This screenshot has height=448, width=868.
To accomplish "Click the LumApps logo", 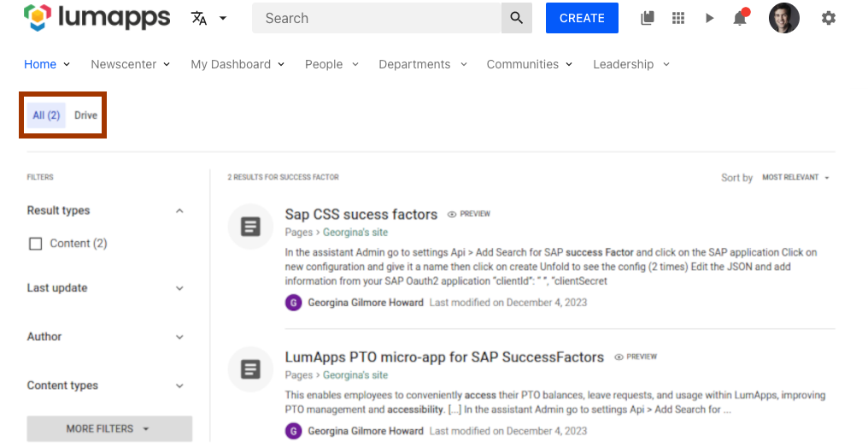I will [97, 18].
